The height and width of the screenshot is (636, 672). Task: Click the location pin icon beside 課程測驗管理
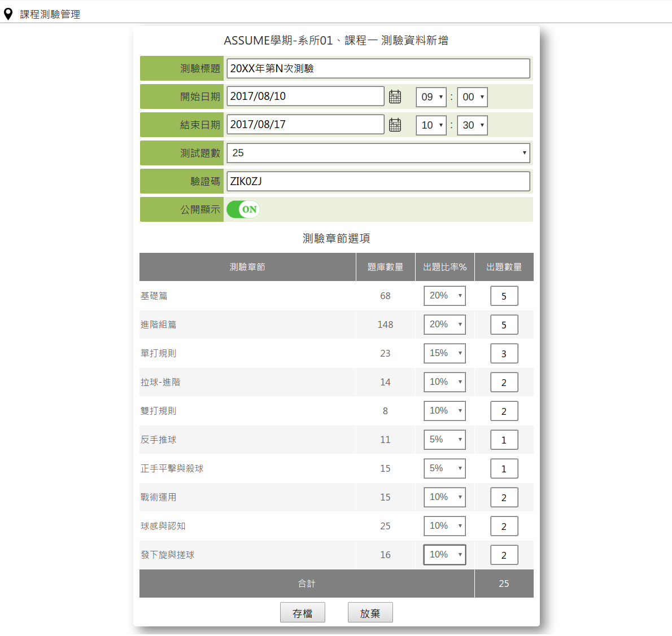(x=8, y=14)
